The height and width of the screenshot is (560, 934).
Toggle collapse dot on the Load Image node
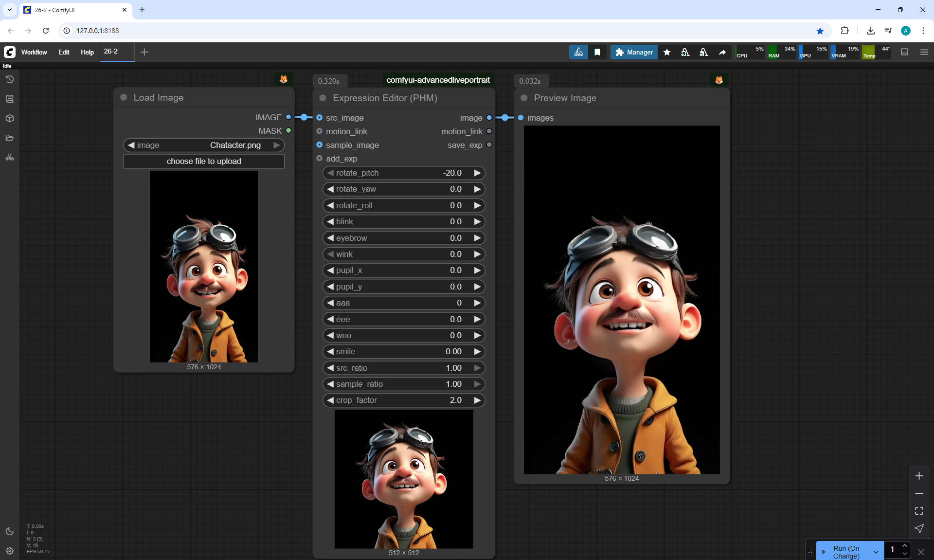pos(124,97)
